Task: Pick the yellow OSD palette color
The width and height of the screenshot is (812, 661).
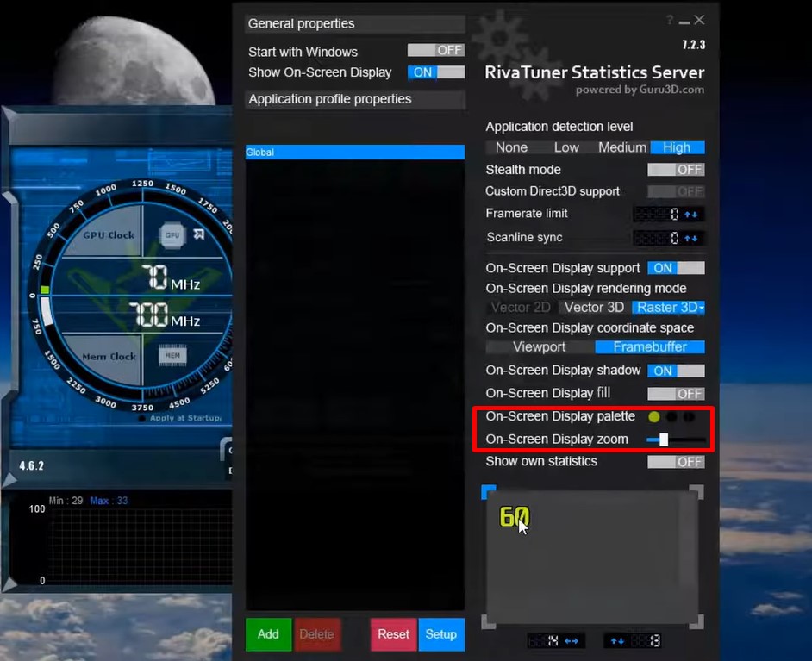Action: (654, 417)
